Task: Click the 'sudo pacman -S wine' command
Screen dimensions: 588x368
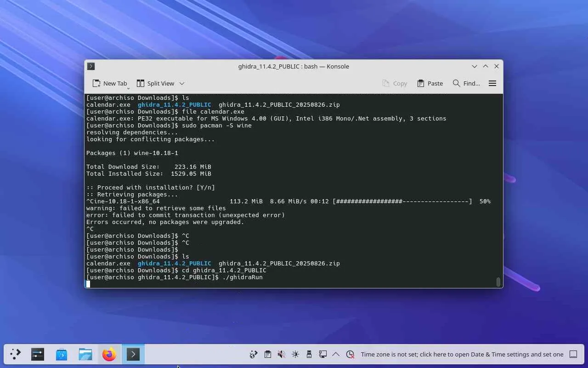Action: (217, 126)
